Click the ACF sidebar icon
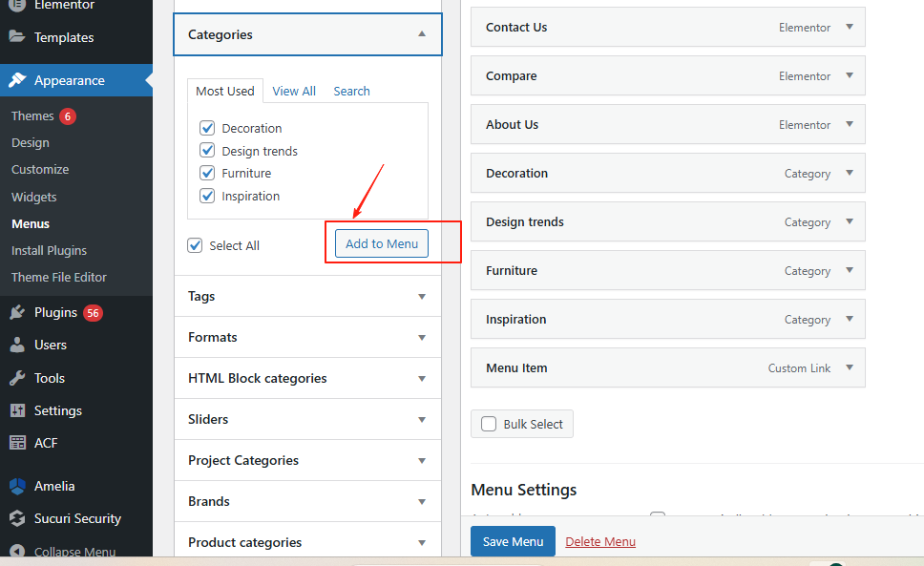Image resolution: width=924 pixels, height=566 pixels. [17, 443]
